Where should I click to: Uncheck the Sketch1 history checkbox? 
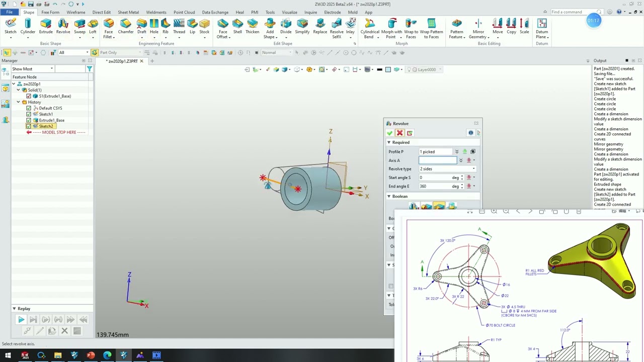pyautogui.click(x=29, y=114)
